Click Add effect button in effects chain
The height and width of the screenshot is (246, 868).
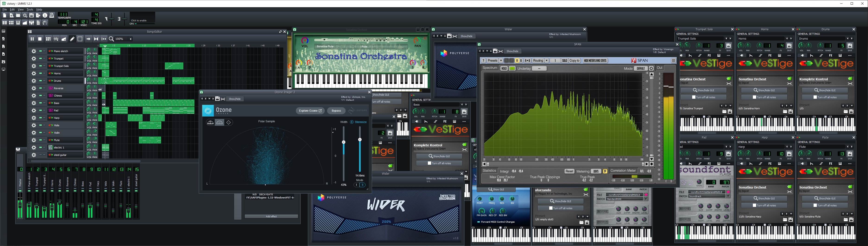pos(271,216)
